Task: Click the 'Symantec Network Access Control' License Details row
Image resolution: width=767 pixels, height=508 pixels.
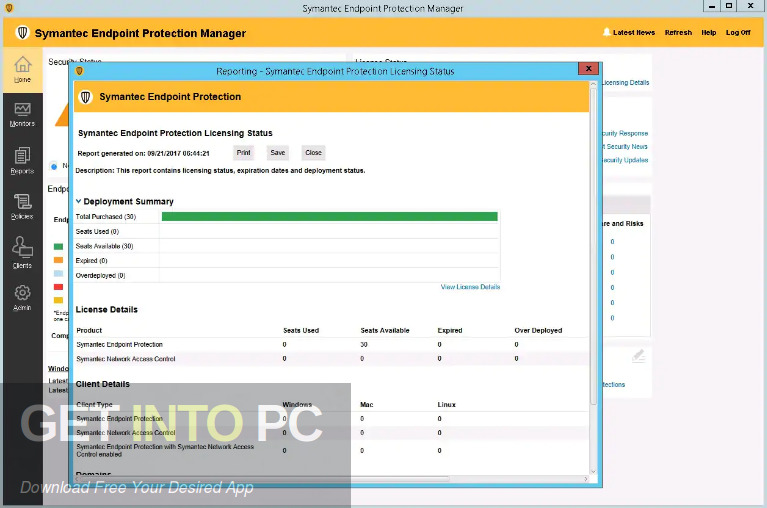Action: (331, 359)
